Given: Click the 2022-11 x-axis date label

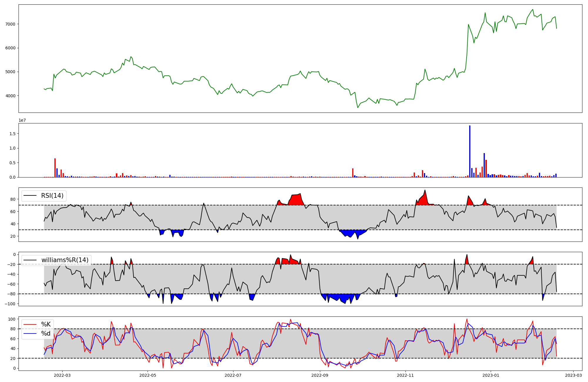Looking at the screenshot, I should click(405, 375).
